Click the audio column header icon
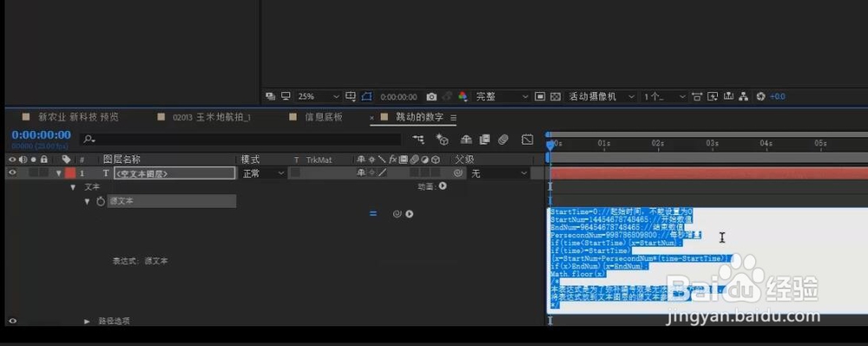The width and height of the screenshot is (868, 346). click(x=23, y=160)
